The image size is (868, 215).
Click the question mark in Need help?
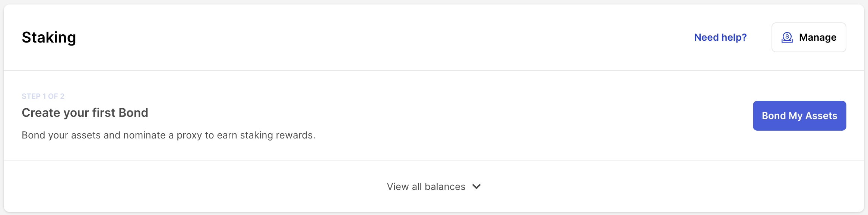[x=744, y=37]
